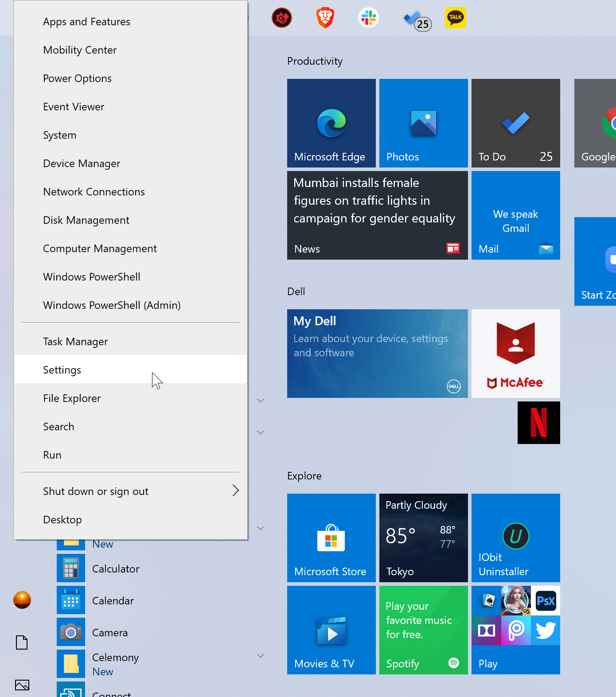This screenshot has width=616, height=697.
Task: Open Settings from the menu
Action: (130, 370)
